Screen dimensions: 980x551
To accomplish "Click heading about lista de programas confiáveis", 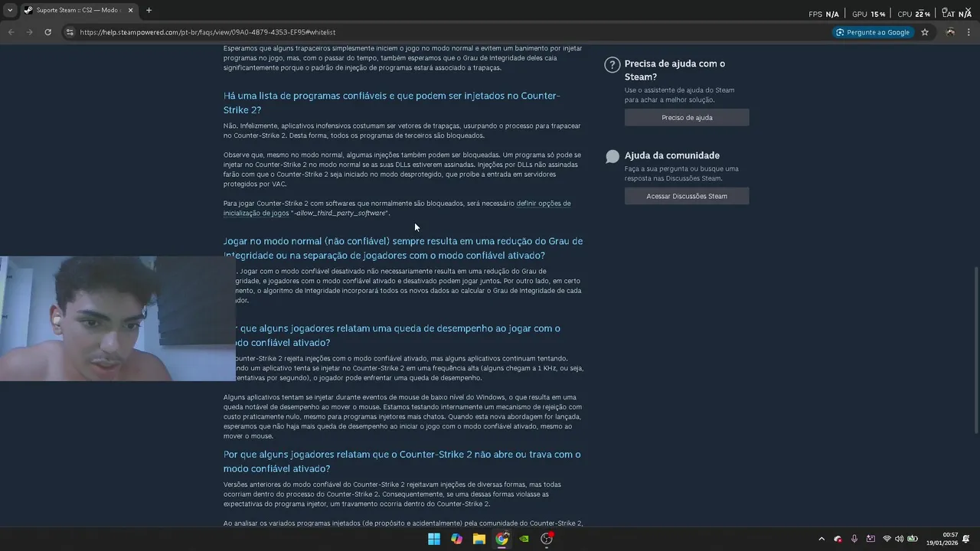I will click(x=392, y=103).
